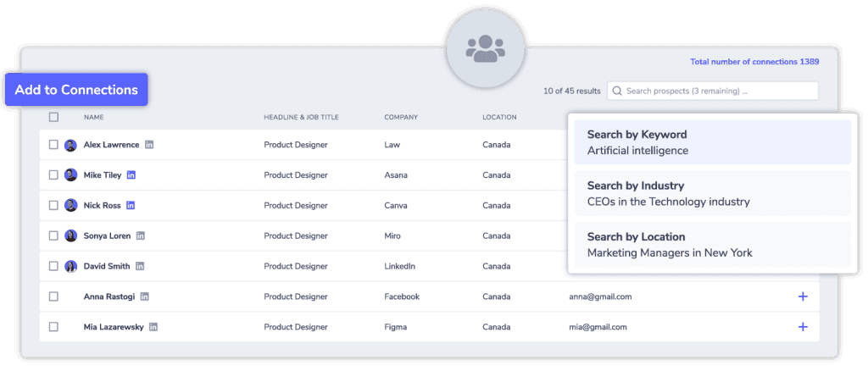
Task: Toggle the select-all checkbox in header
Action: point(53,117)
